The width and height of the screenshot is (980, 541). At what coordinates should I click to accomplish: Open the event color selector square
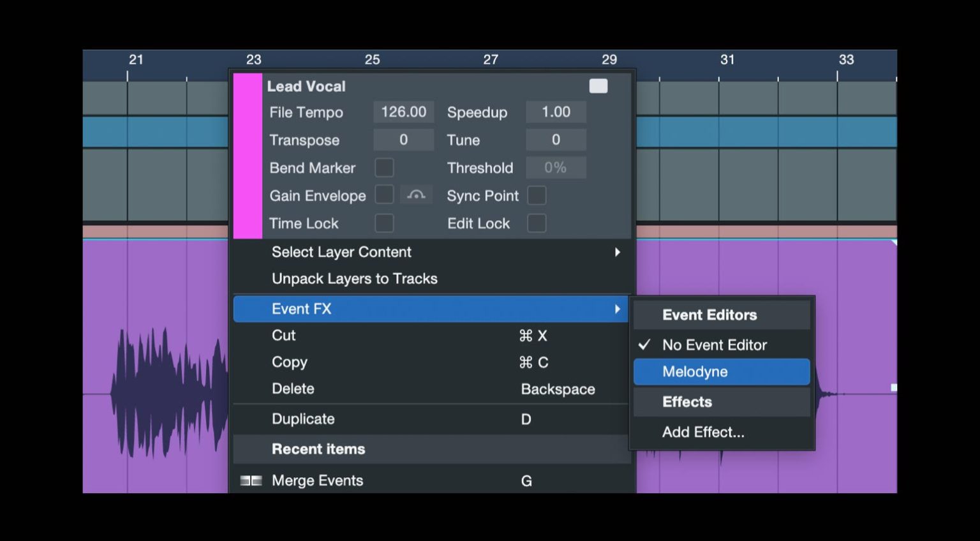pos(598,85)
